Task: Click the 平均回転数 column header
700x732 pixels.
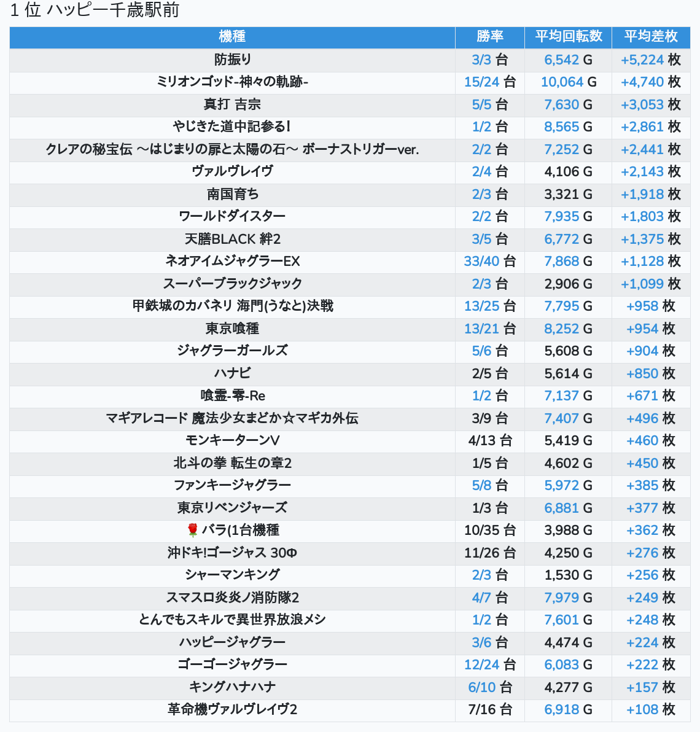Action: point(569,36)
